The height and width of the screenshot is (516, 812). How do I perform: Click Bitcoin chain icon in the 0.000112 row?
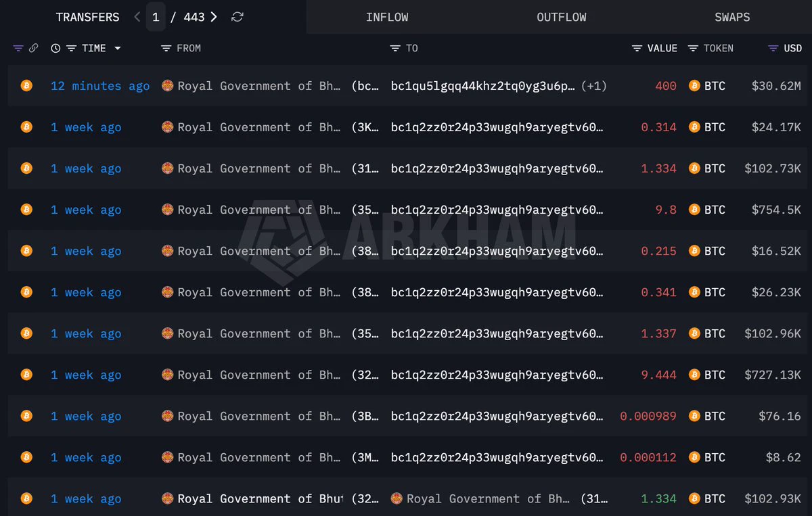click(26, 457)
